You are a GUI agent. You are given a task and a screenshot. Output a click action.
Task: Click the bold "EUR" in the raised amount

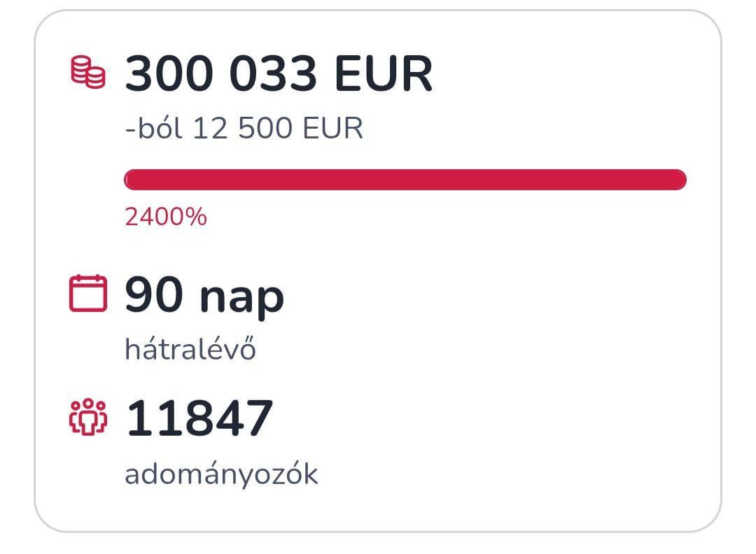point(382,73)
